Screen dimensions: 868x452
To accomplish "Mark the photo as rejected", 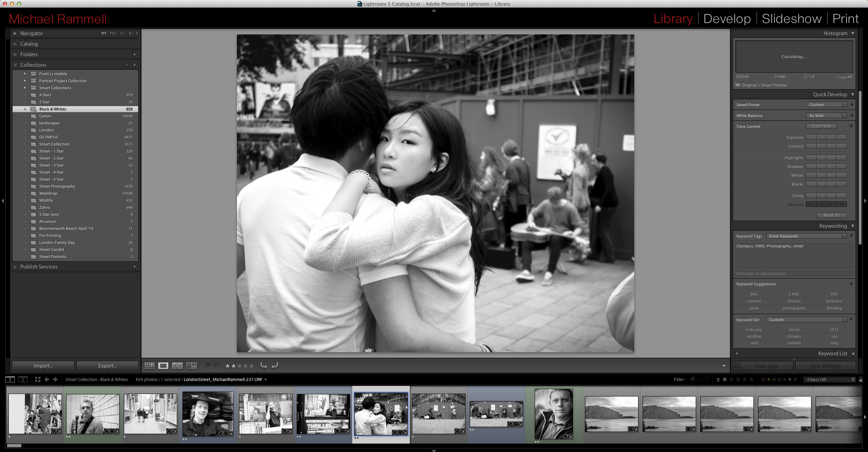I will point(217,366).
